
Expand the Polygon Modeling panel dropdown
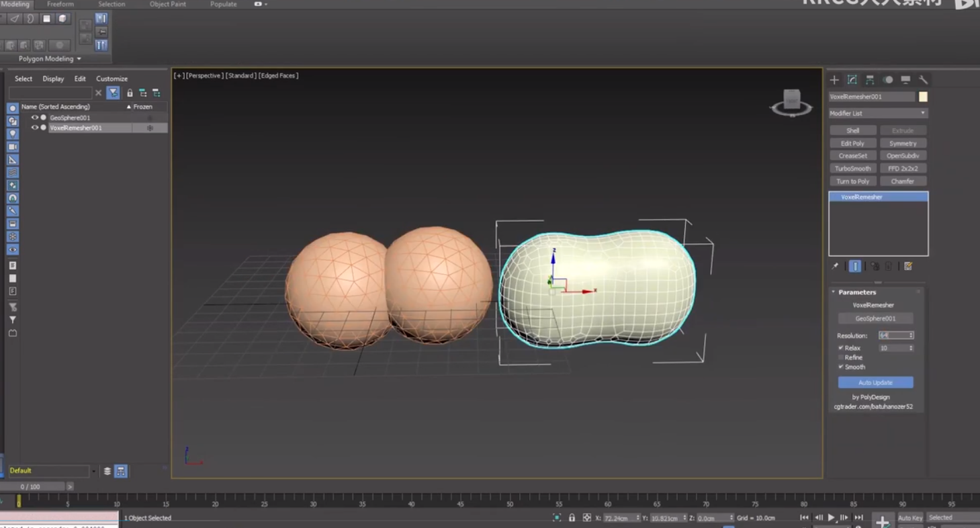(50, 59)
